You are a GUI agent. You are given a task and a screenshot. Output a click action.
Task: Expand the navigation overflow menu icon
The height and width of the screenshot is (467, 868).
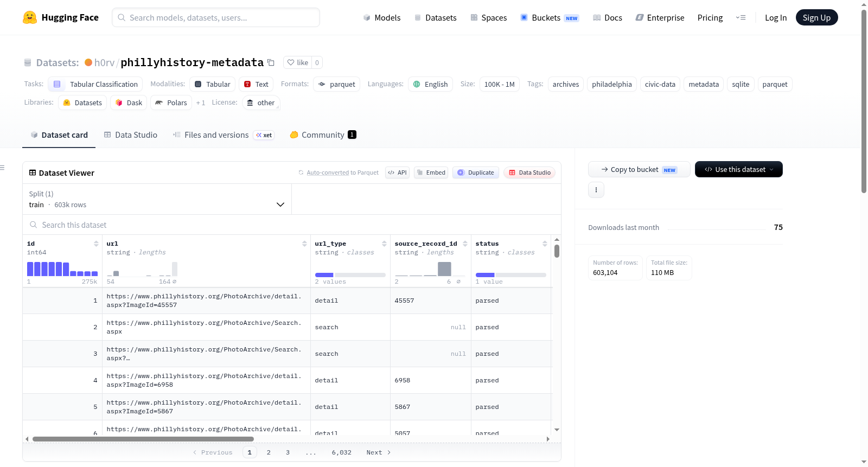[x=741, y=17]
